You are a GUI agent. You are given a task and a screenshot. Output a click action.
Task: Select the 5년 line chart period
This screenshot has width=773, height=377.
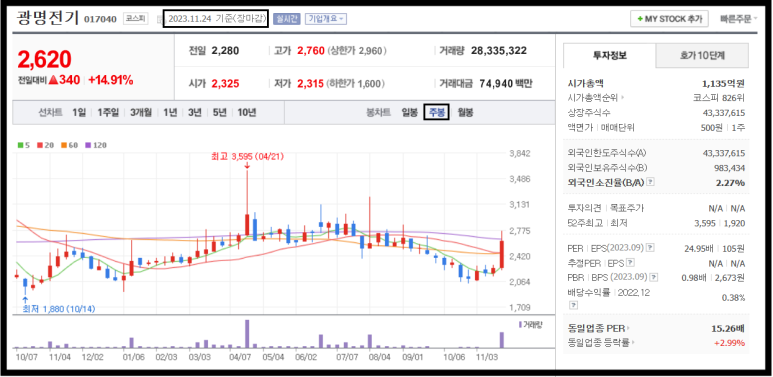(219, 112)
